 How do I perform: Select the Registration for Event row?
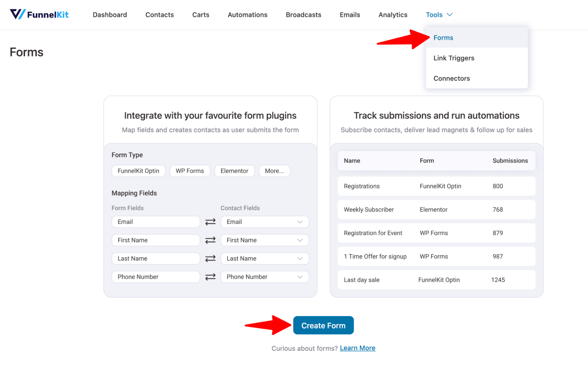[437, 233]
